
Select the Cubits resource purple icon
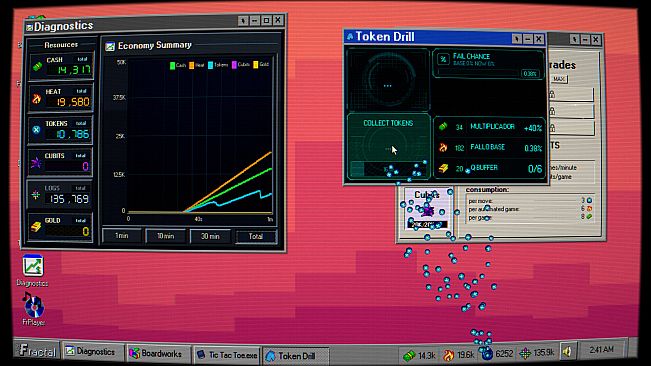[x=36, y=162]
